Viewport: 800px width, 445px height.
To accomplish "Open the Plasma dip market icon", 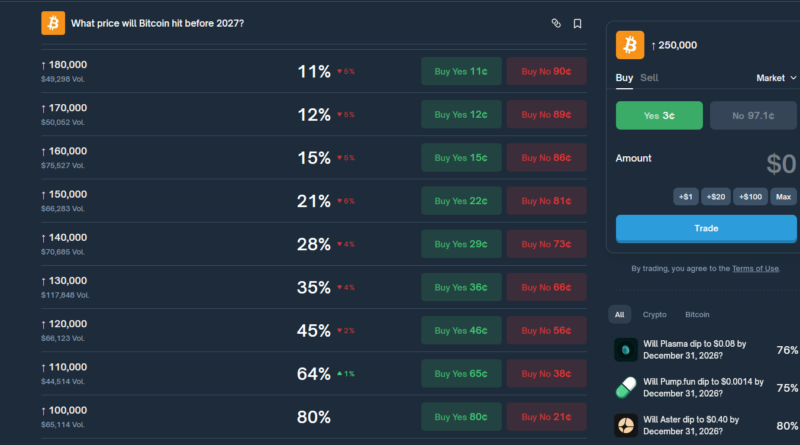I will (x=626, y=349).
